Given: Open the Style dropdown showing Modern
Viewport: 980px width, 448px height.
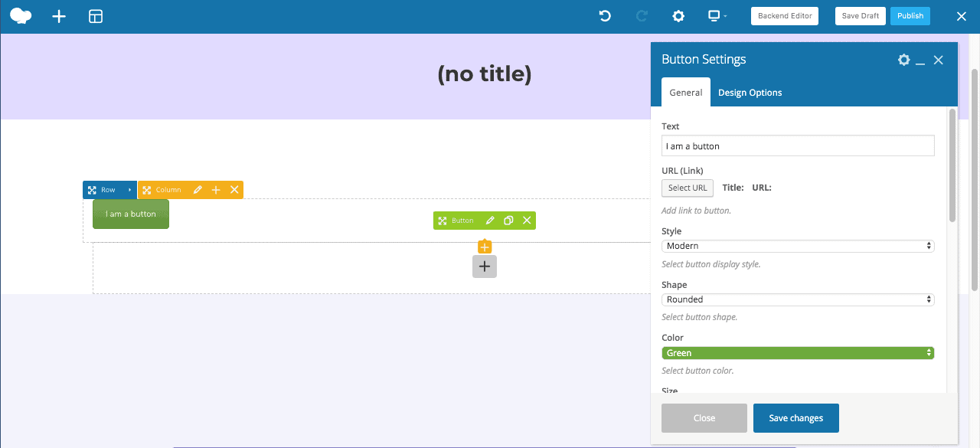Looking at the screenshot, I should click(x=798, y=246).
